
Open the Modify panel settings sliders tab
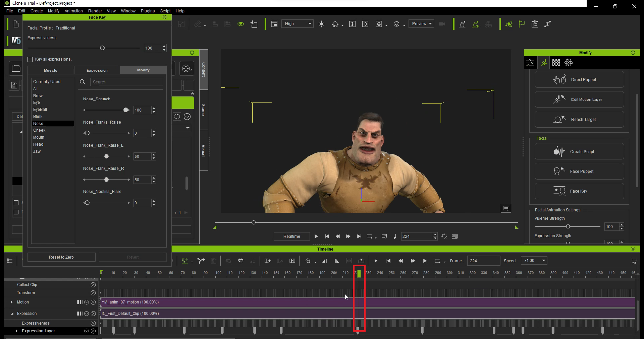click(530, 63)
